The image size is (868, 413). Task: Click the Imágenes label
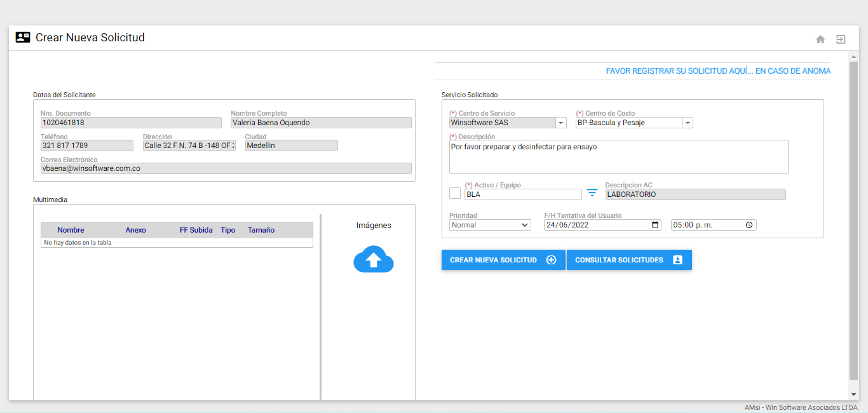point(374,226)
